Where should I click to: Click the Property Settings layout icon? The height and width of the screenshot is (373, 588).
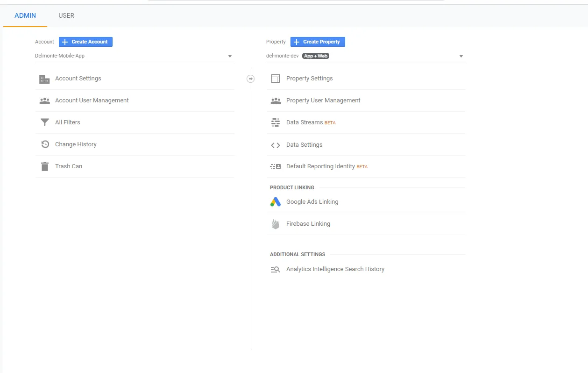(276, 79)
